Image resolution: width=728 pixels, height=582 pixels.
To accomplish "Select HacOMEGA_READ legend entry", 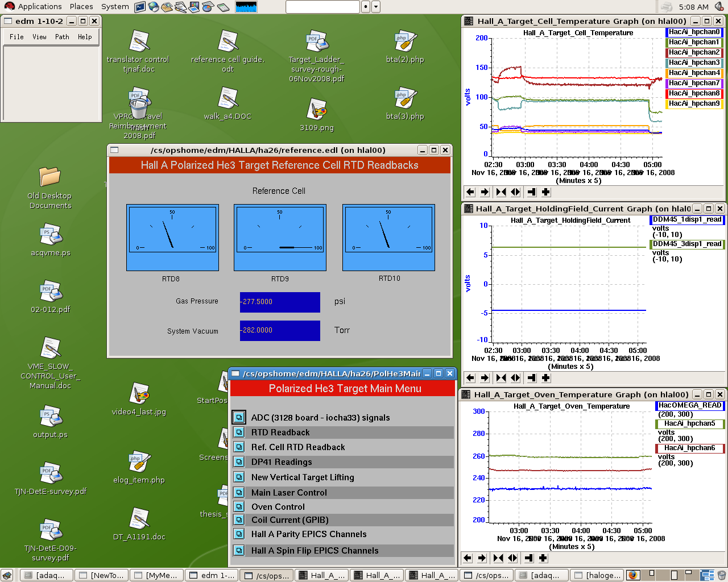I will point(690,405).
